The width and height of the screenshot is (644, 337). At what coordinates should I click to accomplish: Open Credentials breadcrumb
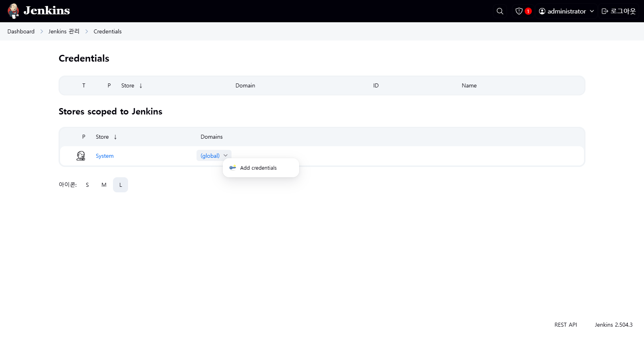point(108,31)
